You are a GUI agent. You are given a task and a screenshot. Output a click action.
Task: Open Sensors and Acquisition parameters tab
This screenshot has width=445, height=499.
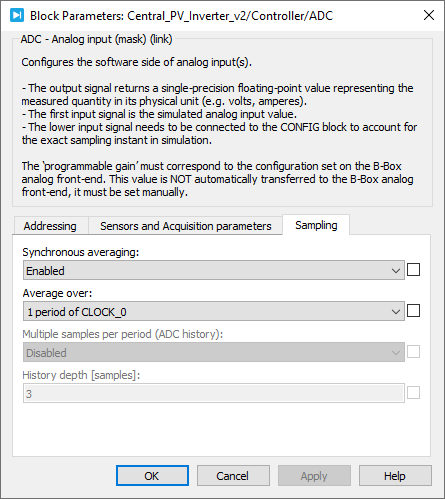(x=186, y=226)
